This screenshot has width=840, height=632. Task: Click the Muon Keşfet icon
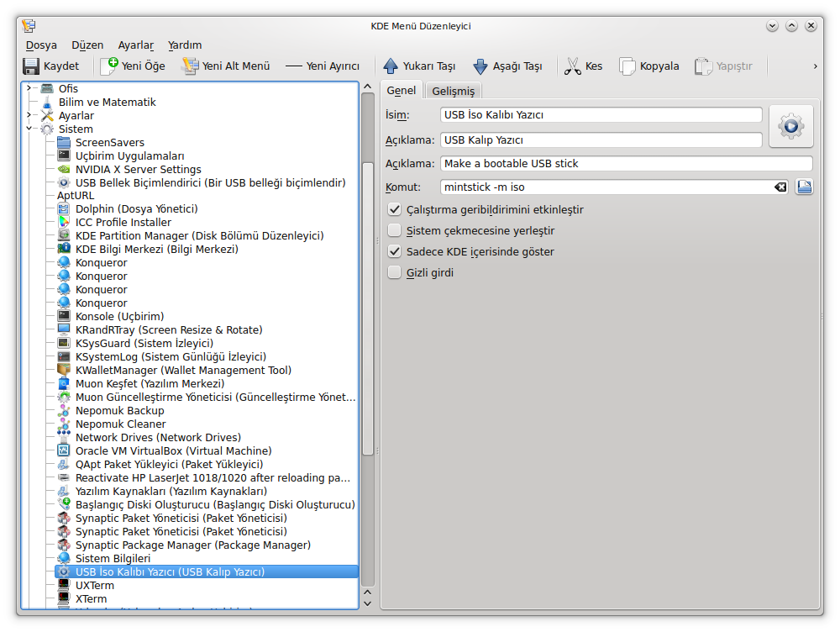(64, 383)
